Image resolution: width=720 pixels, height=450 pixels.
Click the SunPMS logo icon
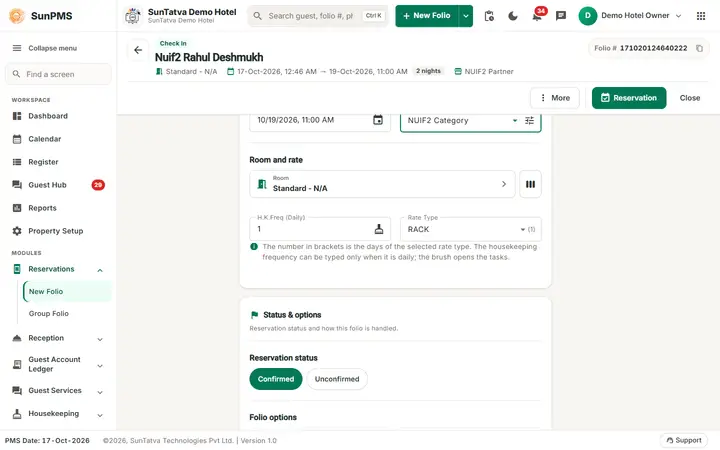[17, 16]
